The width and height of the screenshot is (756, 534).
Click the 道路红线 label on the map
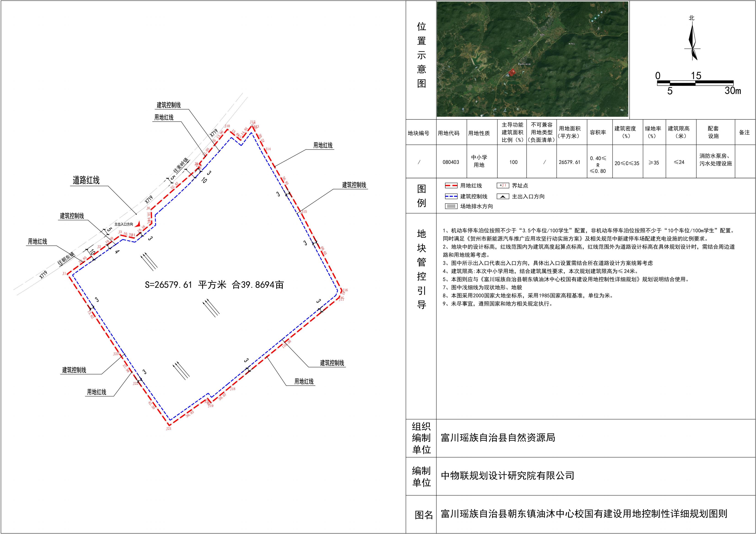click(x=86, y=180)
